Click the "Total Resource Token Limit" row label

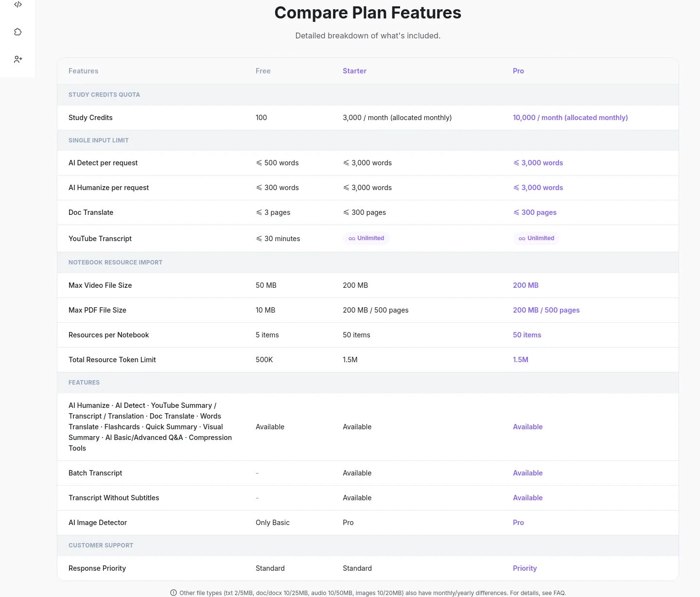tap(112, 360)
